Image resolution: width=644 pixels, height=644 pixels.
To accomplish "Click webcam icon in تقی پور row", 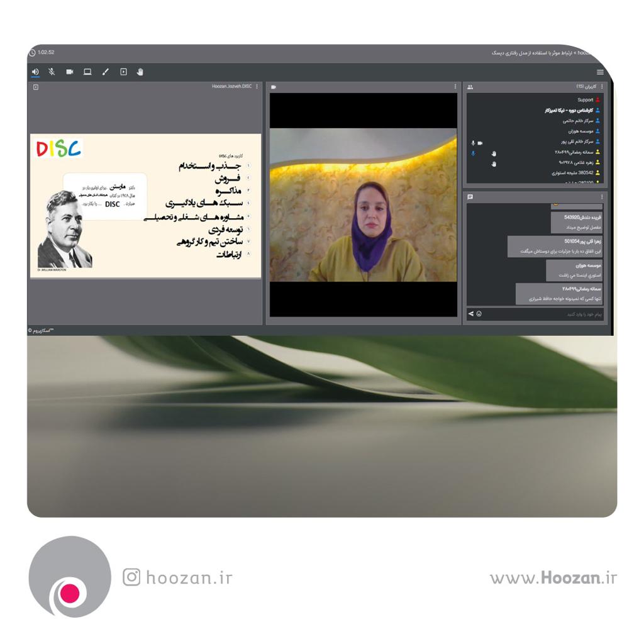I will (x=480, y=143).
